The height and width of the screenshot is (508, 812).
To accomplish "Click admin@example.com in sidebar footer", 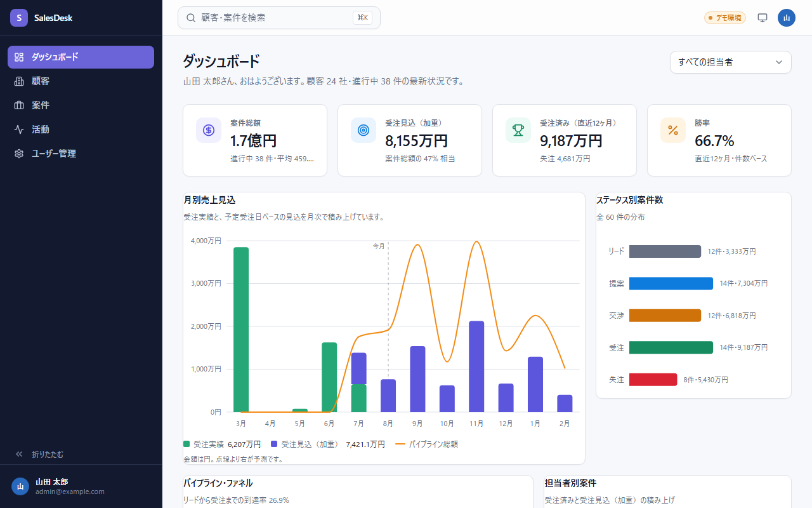I will click(x=70, y=491).
